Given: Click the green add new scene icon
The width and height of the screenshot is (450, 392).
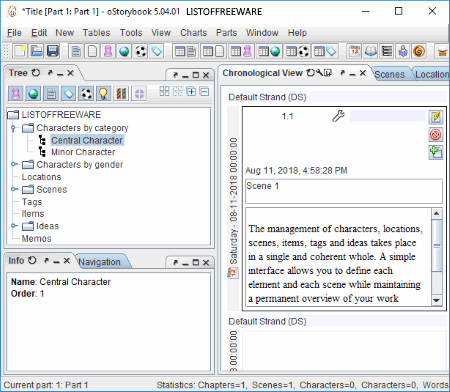Looking at the screenshot, I should 436,152.
